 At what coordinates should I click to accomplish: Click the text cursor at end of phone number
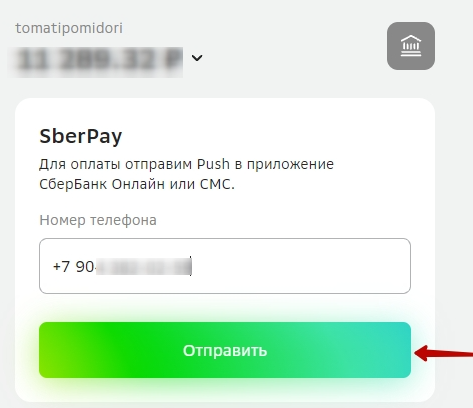click(191, 266)
